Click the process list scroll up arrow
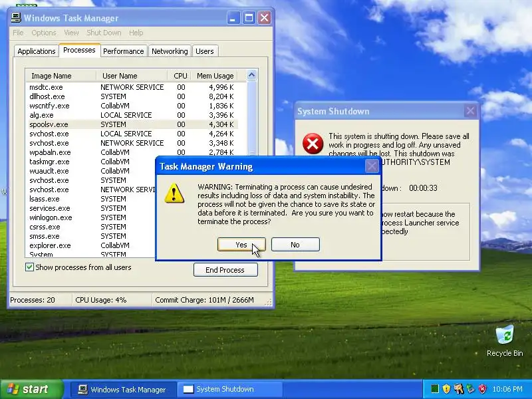Viewport: 532px width, 399px height. [x=251, y=75]
